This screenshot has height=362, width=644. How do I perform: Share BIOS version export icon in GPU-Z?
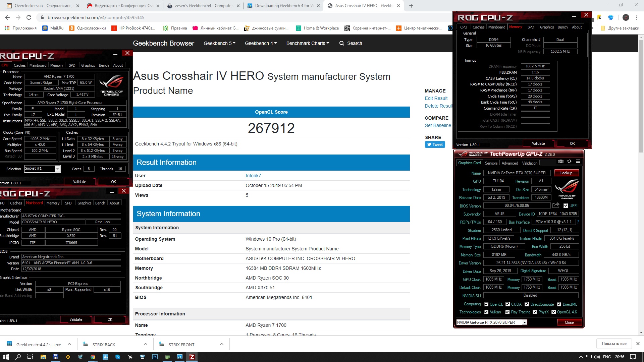click(x=556, y=205)
